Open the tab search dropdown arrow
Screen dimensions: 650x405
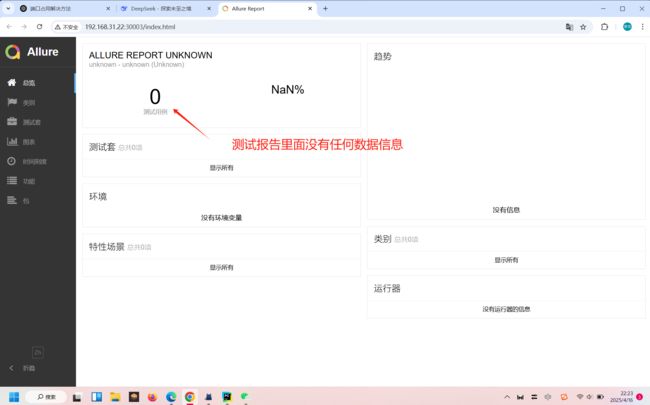[x=8, y=8]
